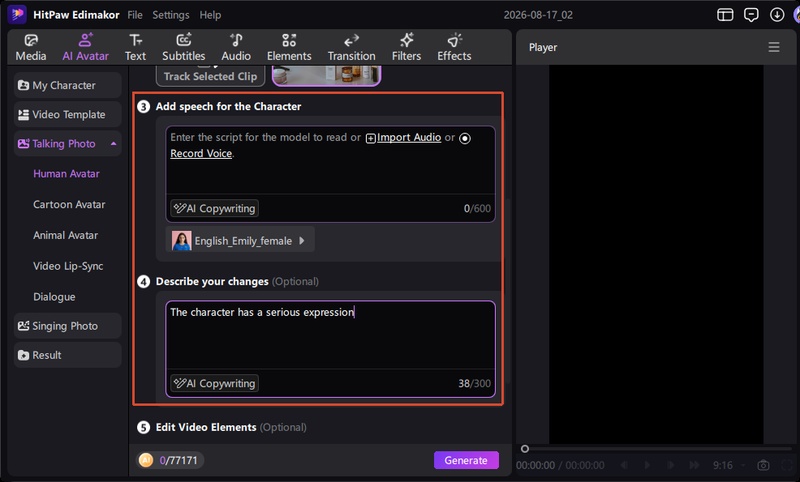Collapse the Talking Photo section
Image resolution: width=800 pixels, height=482 pixels.
(113, 144)
